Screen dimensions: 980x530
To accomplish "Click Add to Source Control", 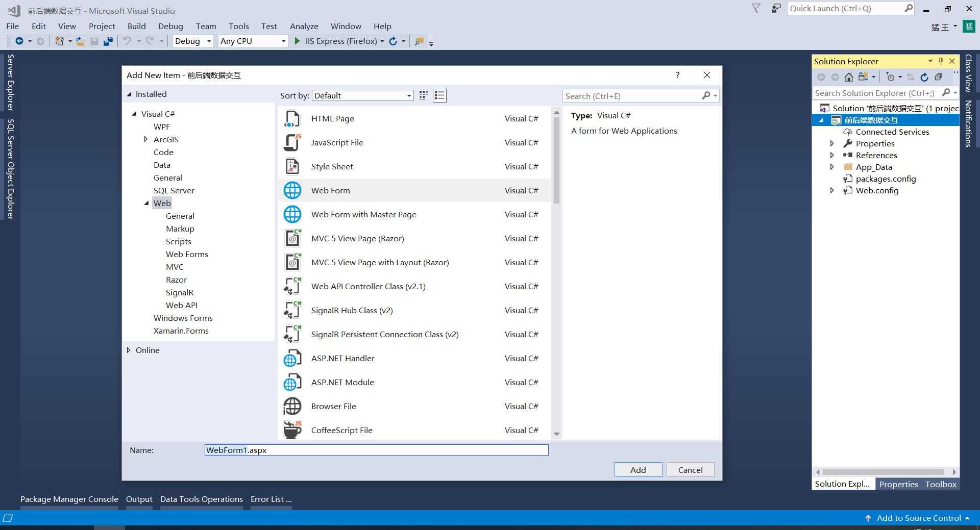I will point(918,518).
